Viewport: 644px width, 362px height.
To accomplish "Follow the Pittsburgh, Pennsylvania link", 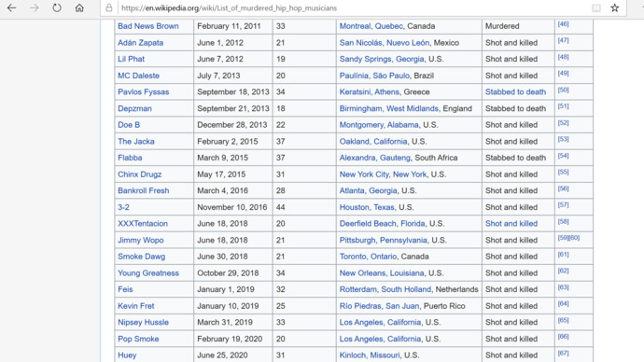I will click(x=384, y=240).
